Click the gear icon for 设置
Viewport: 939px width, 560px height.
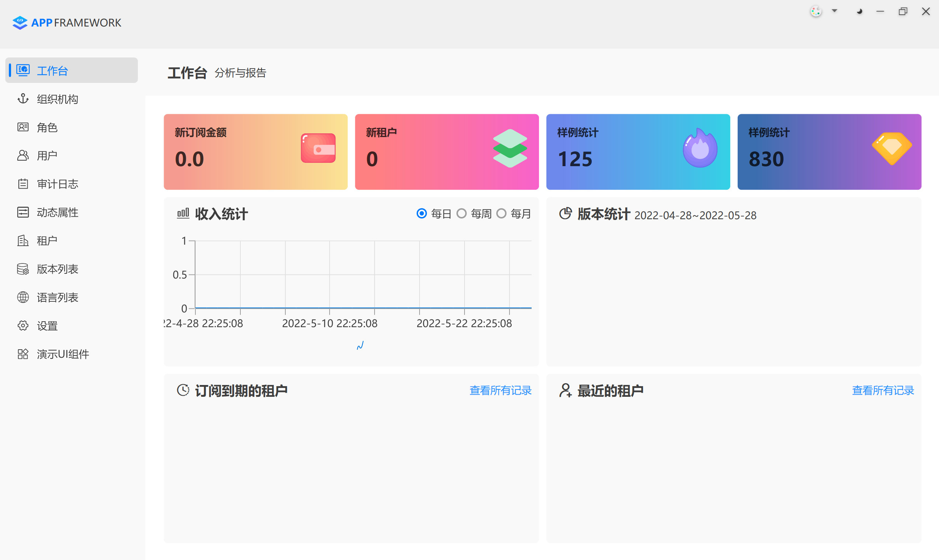(x=23, y=326)
